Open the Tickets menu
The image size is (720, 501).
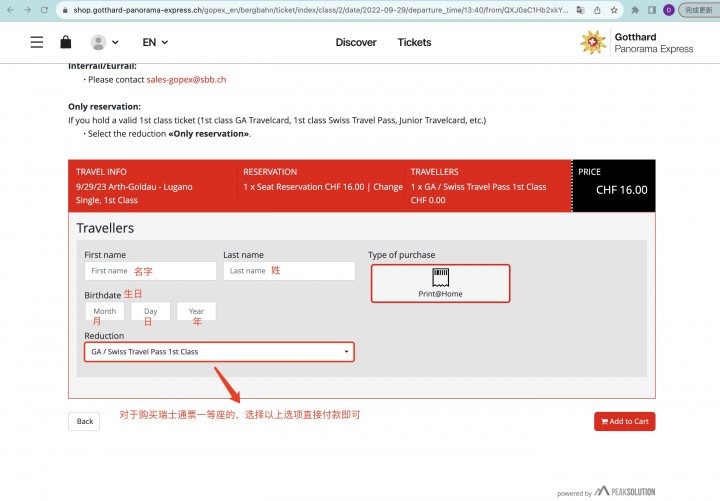click(414, 42)
